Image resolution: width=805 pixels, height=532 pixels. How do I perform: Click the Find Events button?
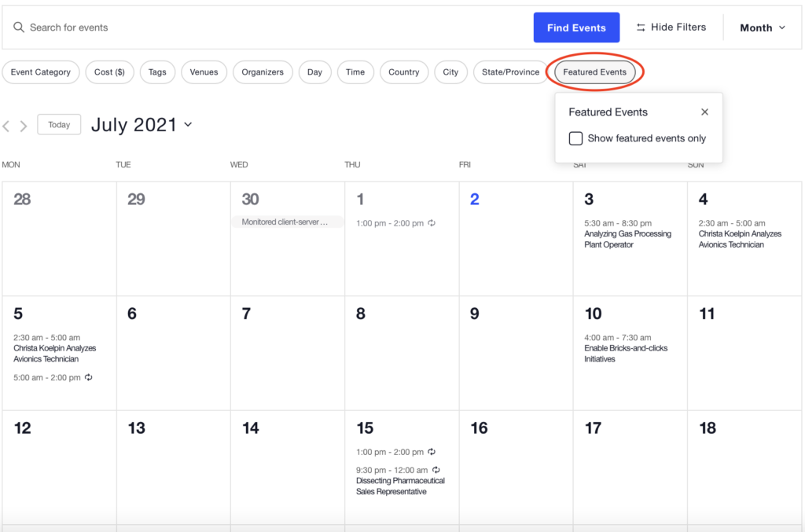576,27
